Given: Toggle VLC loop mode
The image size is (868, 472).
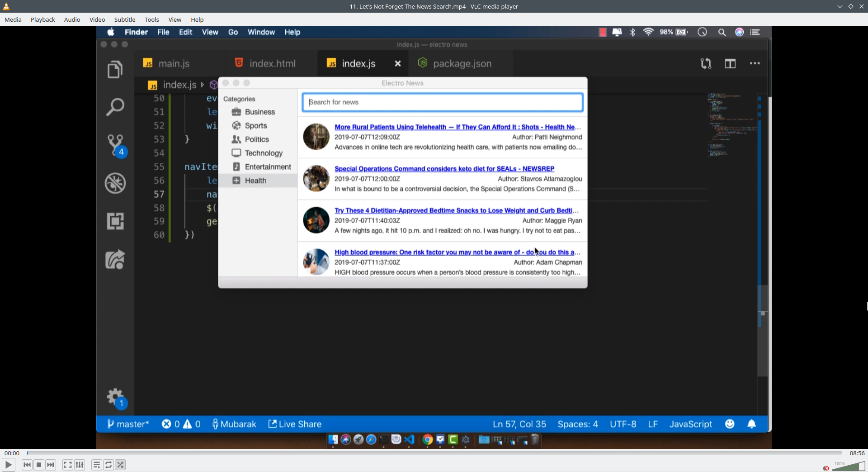Looking at the screenshot, I should coord(108,465).
